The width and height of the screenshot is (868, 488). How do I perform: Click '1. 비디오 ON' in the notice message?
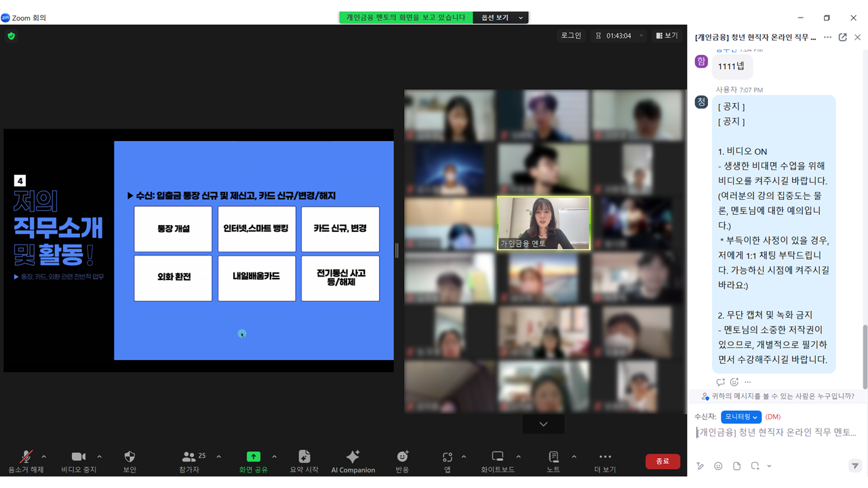click(x=743, y=151)
